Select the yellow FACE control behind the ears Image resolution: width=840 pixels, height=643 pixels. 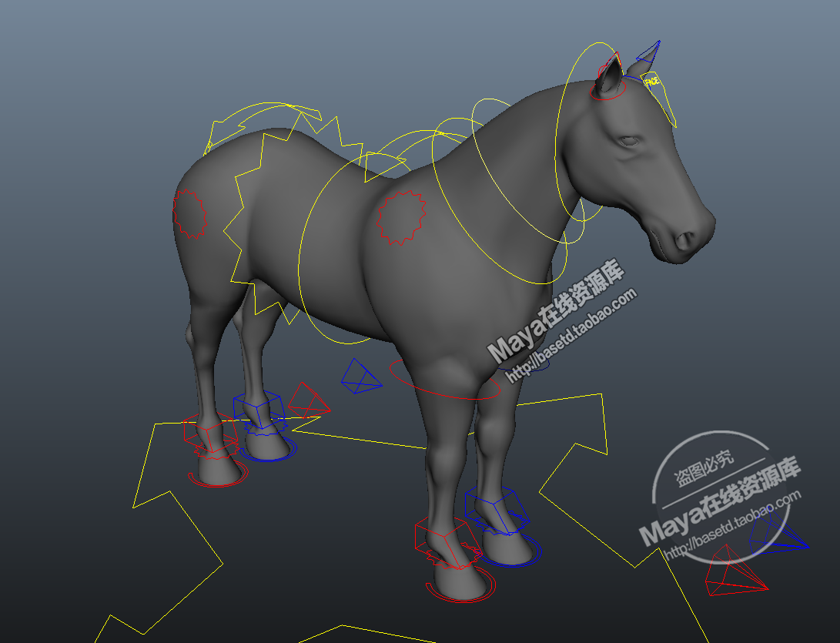pos(651,79)
